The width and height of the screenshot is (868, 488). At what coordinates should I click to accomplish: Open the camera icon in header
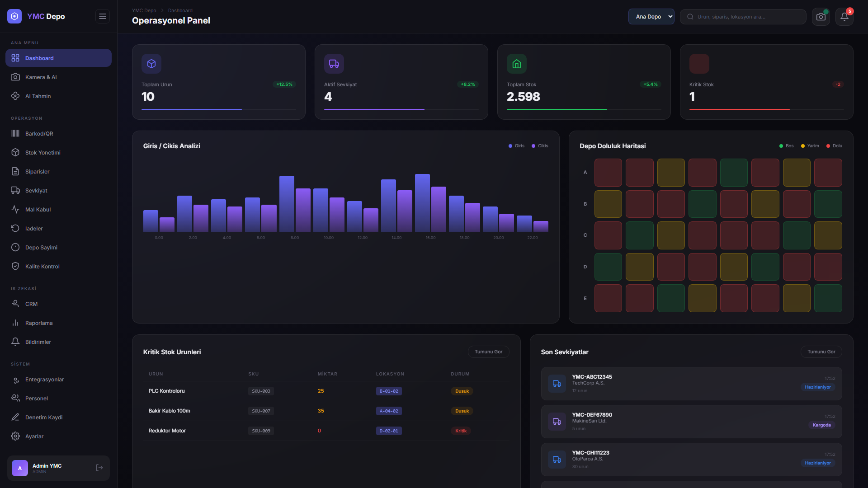click(821, 17)
